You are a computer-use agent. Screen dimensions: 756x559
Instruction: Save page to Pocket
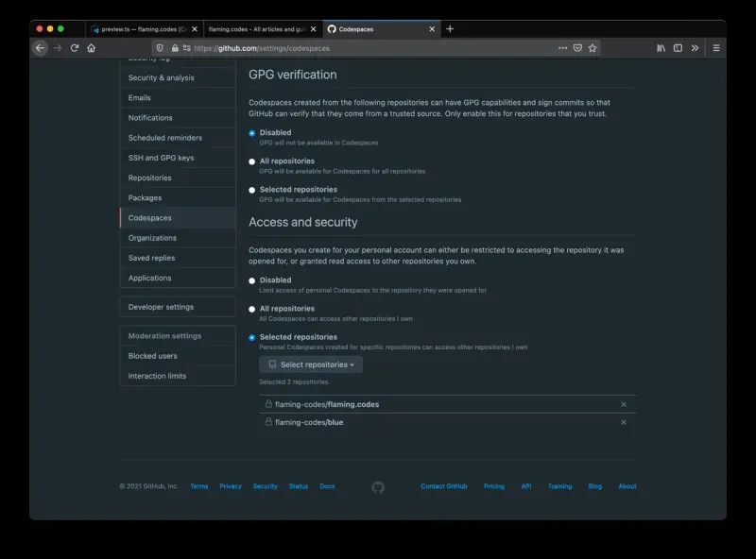(x=577, y=48)
